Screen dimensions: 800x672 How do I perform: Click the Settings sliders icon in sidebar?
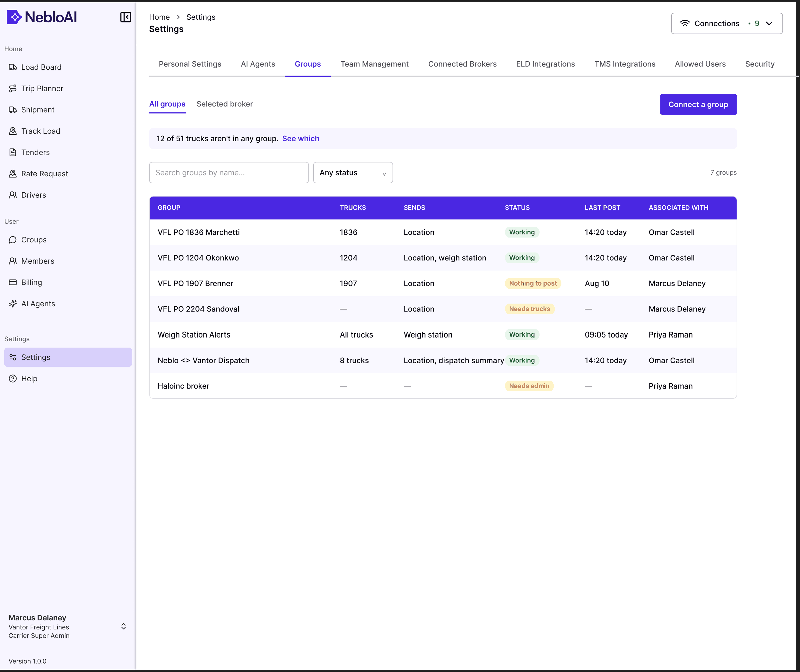pos(13,357)
